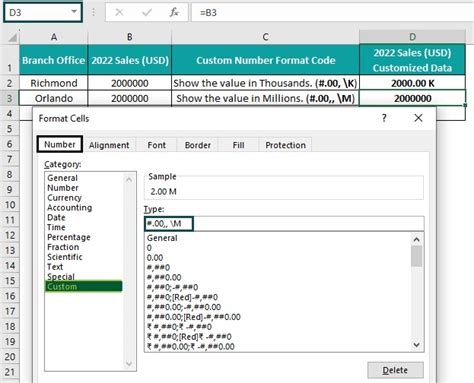Open the formula bar options dots

(94, 13)
